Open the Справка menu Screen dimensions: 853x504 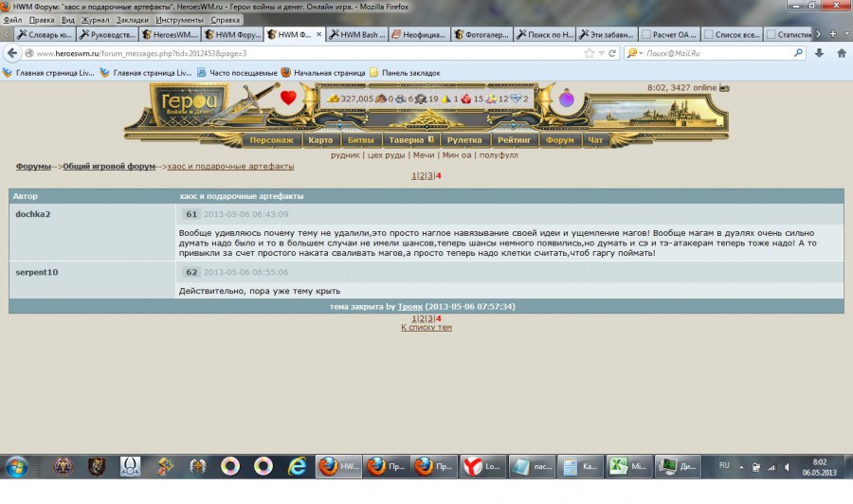pyautogui.click(x=225, y=20)
